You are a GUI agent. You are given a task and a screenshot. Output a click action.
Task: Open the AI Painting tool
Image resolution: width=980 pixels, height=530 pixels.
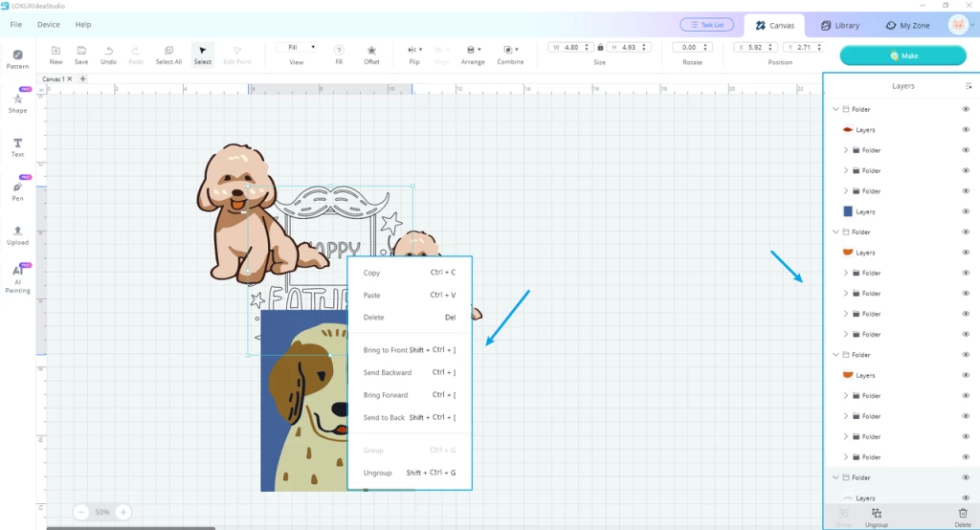(x=17, y=278)
